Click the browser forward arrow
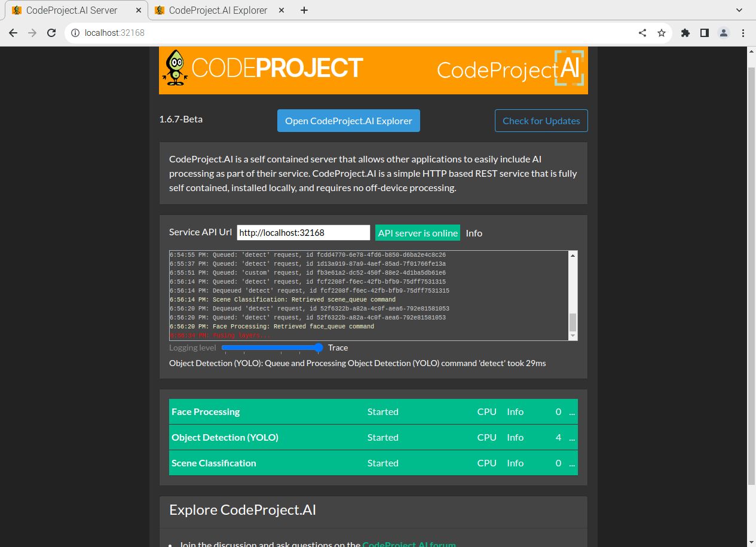Screen dimensions: 756x547 [32, 33]
